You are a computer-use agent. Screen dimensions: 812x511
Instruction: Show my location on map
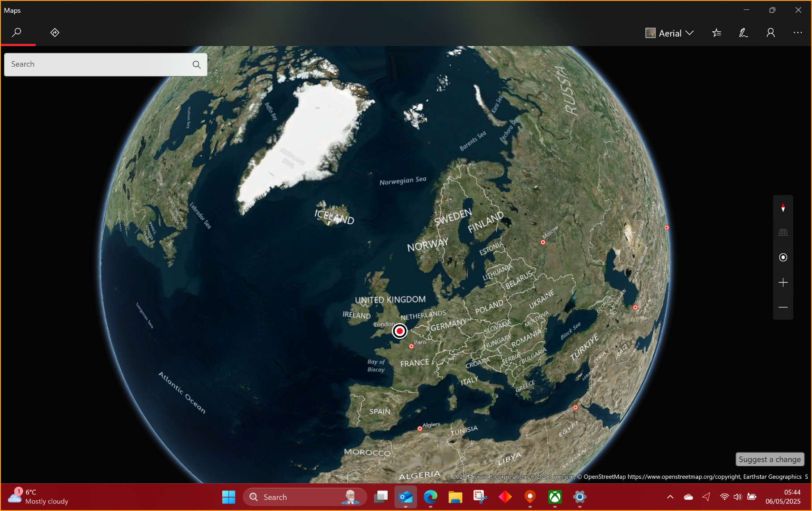(x=783, y=257)
